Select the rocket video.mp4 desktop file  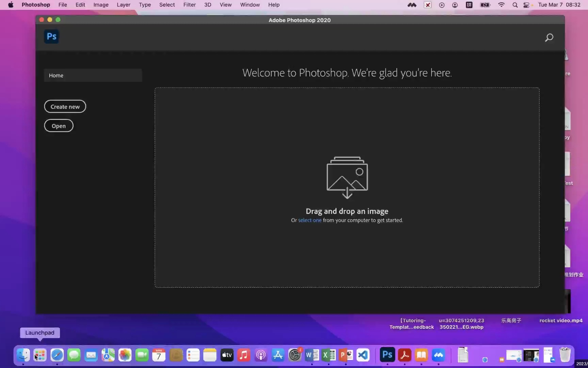(x=561, y=321)
